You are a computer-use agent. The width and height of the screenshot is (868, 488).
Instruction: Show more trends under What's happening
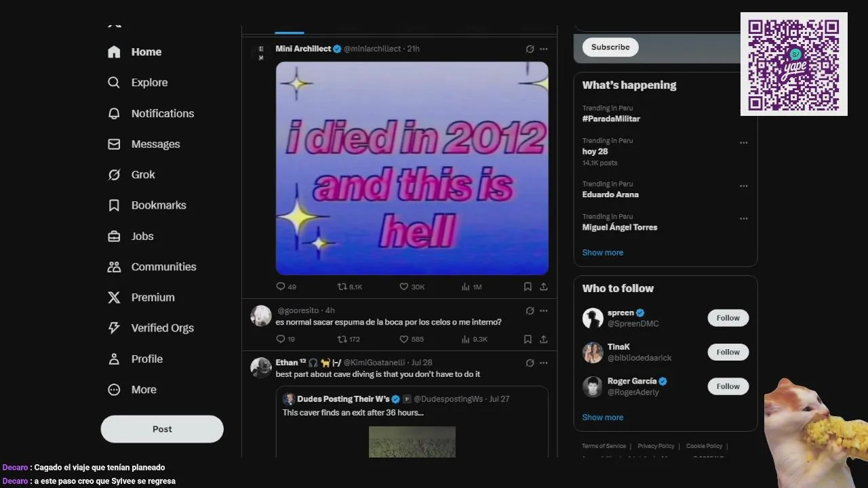[602, 252]
